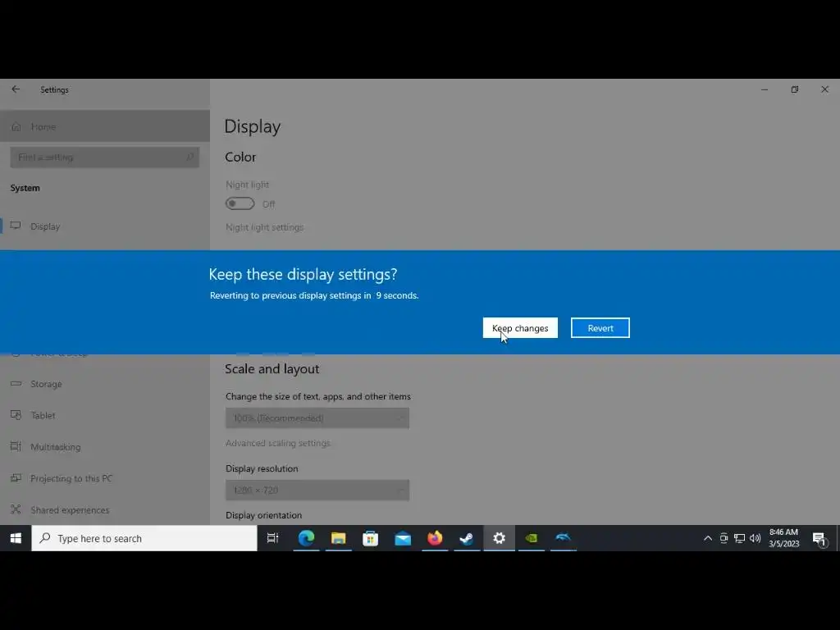Click the Multitasking icon in the sidebar
This screenshot has width=840, height=630.
click(x=16, y=446)
